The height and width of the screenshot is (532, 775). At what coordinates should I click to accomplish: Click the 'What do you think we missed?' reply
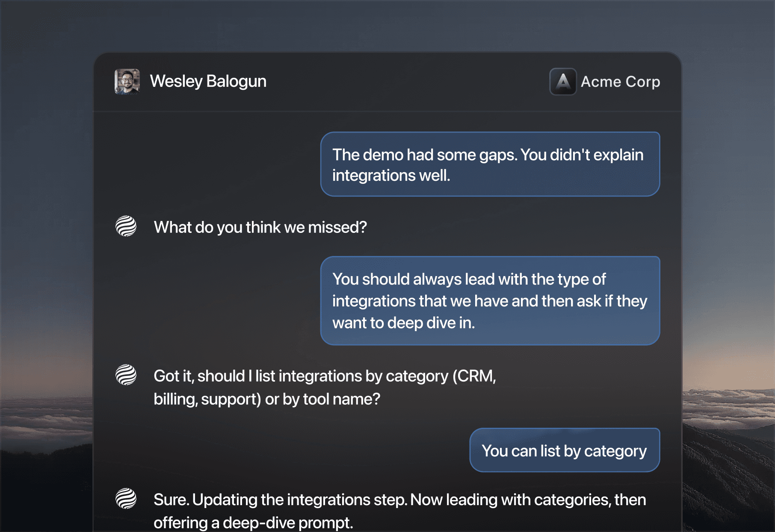pos(260,227)
